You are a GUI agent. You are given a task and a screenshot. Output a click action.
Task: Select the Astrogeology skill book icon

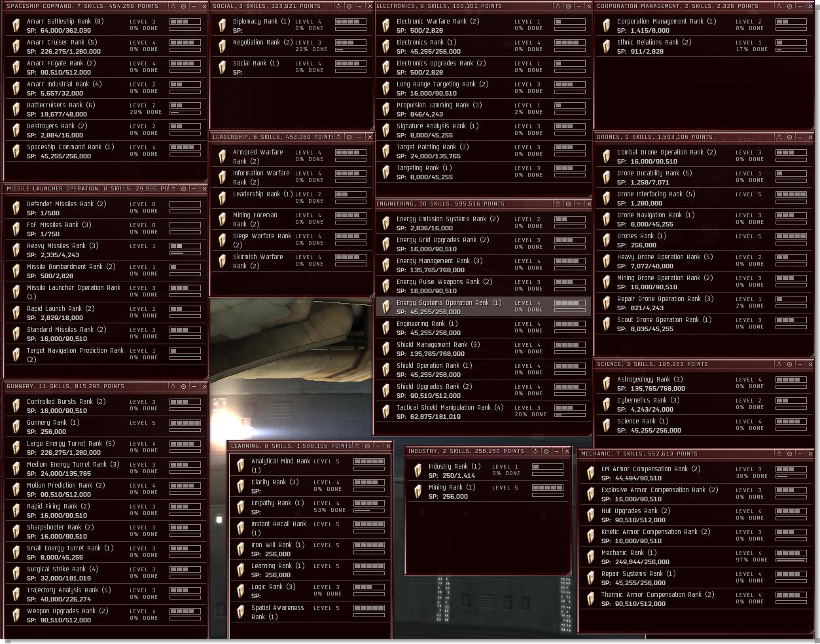[x=606, y=384]
